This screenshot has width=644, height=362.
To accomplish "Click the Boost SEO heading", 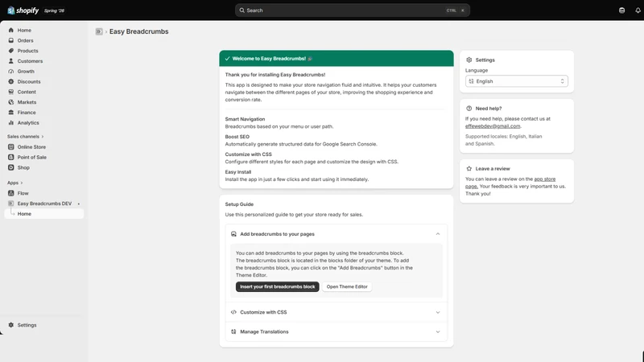I will (237, 137).
